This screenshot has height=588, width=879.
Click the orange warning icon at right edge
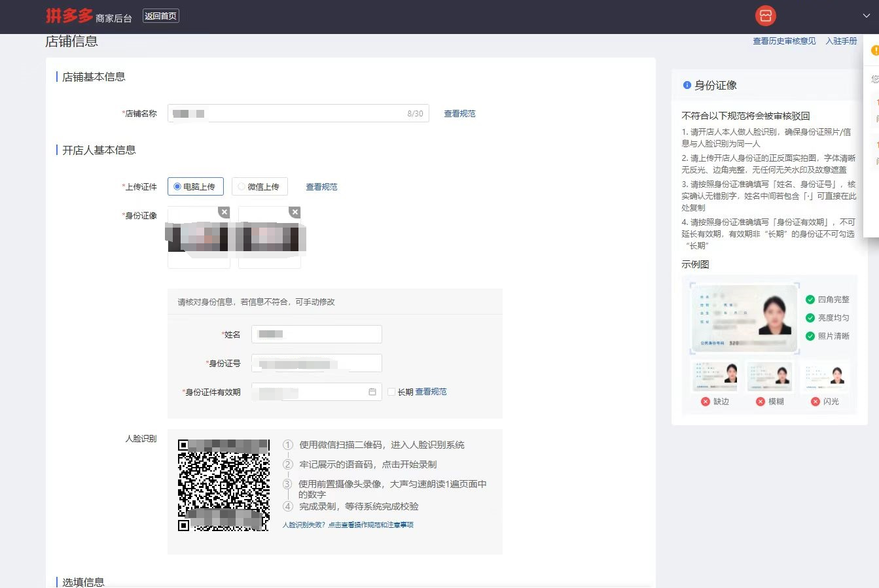875,50
